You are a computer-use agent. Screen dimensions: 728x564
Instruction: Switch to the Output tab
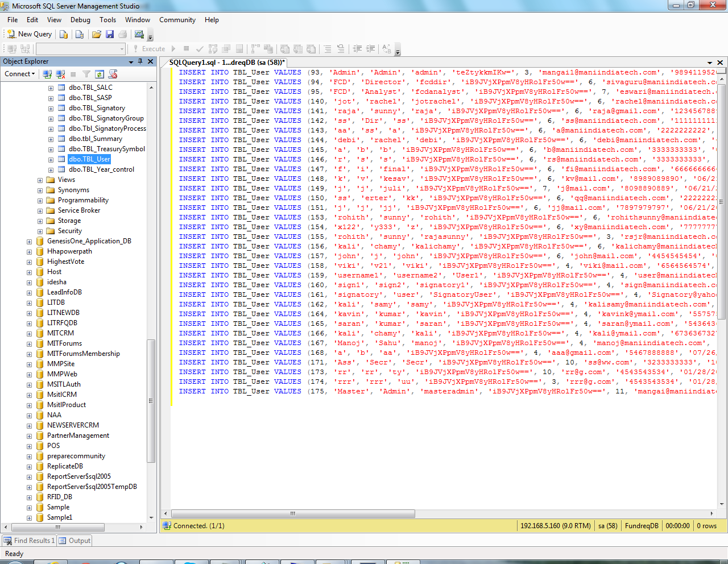point(75,541)
